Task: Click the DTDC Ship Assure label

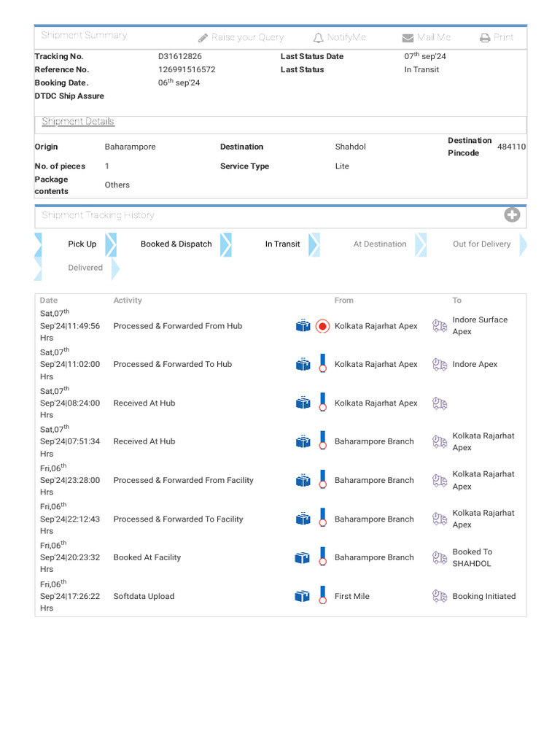Action: [69, 96]
